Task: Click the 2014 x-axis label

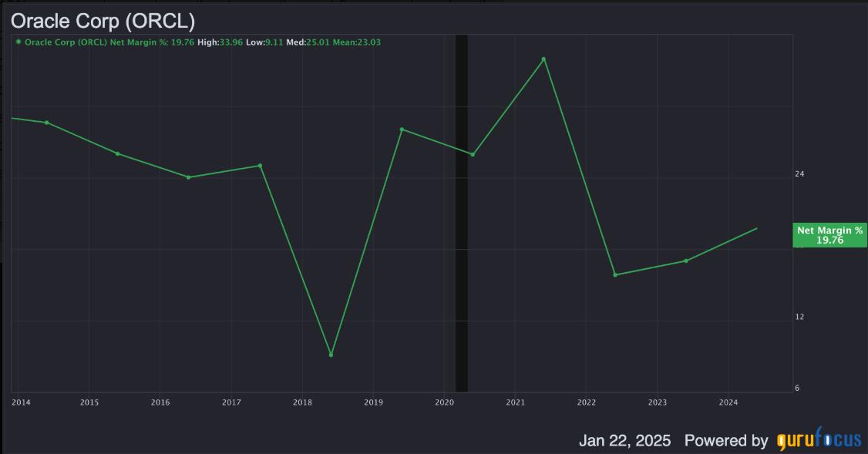Action: pos(21,402)
